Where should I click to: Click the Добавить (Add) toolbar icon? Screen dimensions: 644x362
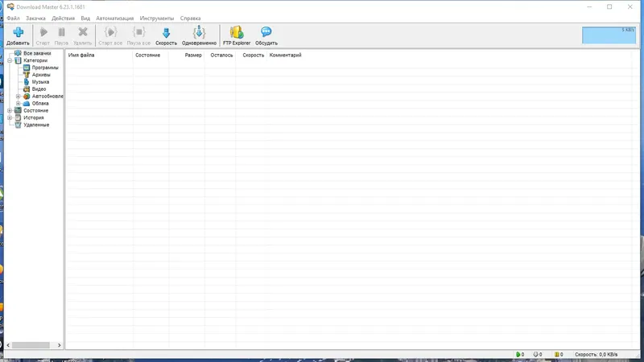(x=18, y=32)
